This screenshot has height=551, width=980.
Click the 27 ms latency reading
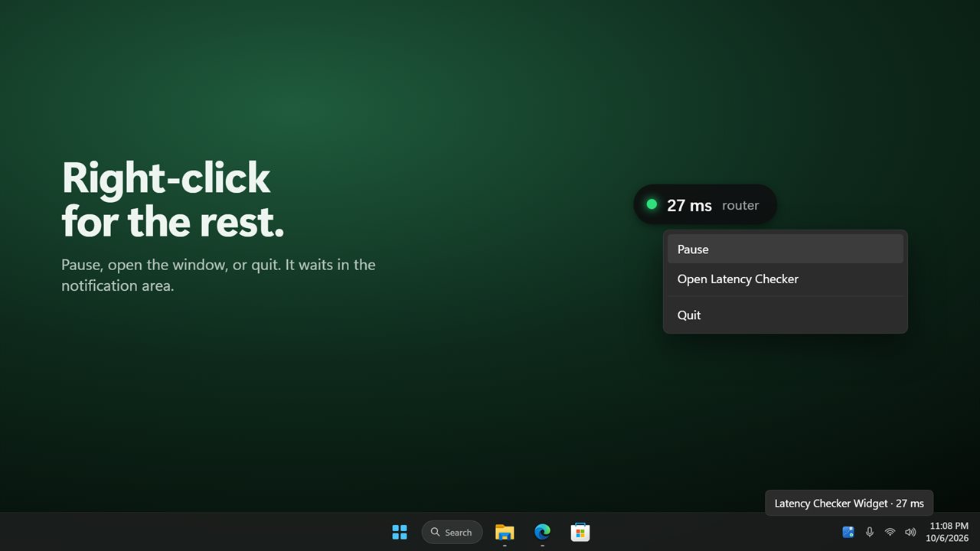tap(689, 205)
